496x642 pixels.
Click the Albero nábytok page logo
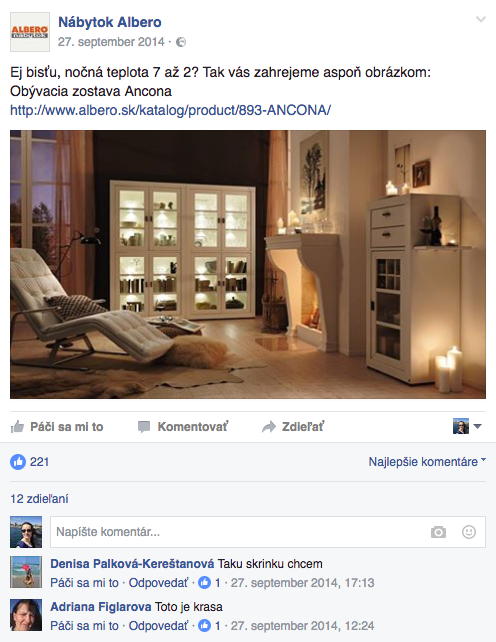click(30, 32)
